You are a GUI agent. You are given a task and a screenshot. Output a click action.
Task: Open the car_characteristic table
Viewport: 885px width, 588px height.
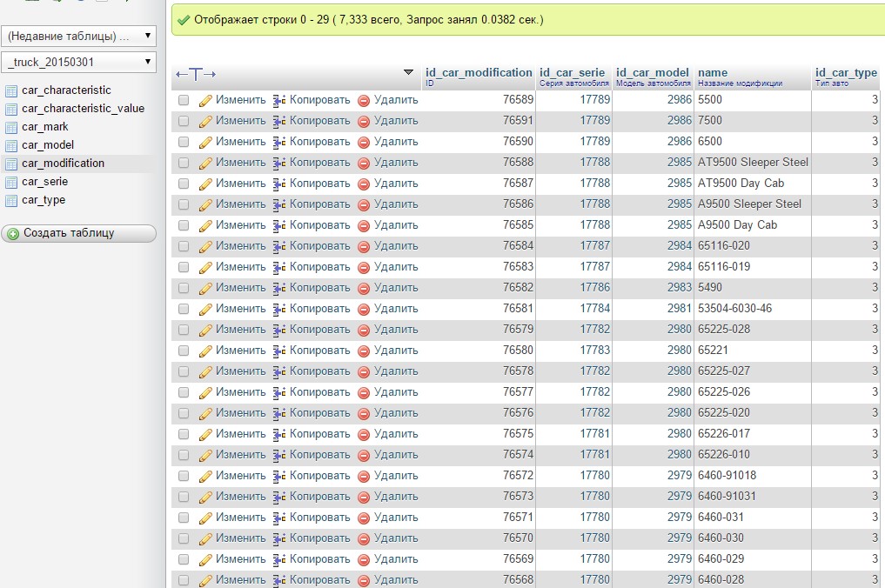pos(66,90)
